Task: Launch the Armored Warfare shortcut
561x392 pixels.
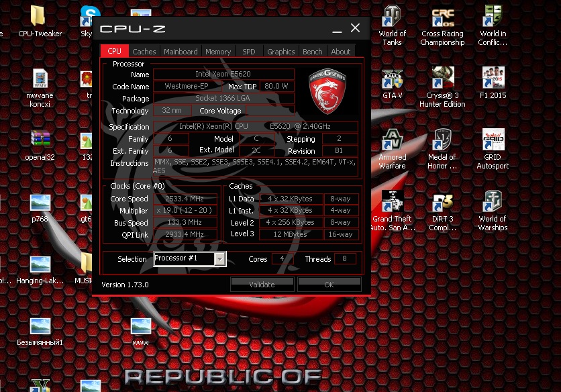Action: [392, 141]
